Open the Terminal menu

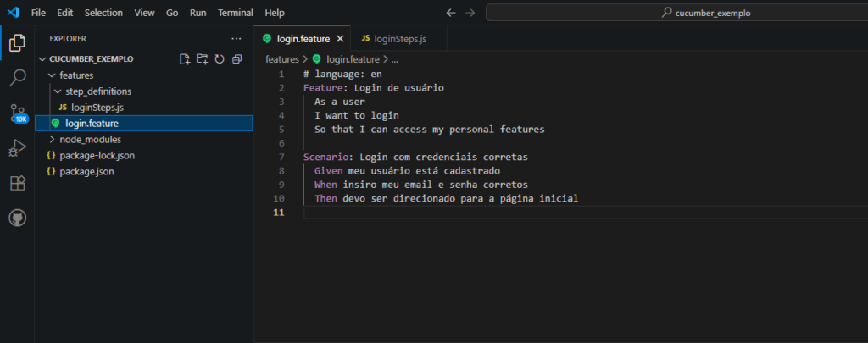tap(235, 14)
